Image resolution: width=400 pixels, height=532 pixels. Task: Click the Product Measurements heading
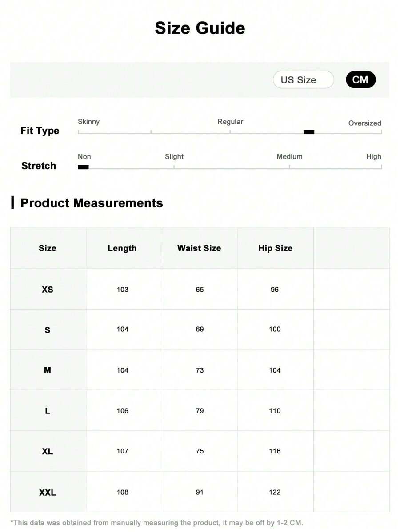tap(92, 203)
